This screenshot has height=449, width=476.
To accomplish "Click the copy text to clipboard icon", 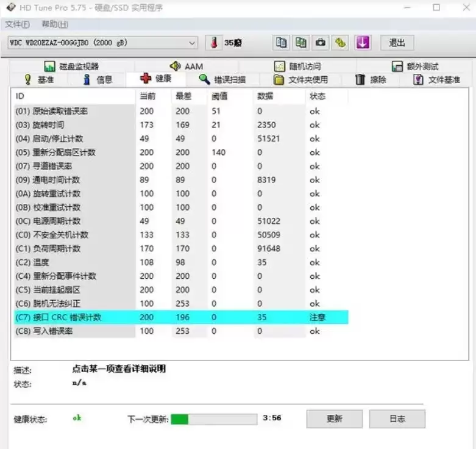I will pyautogui.click(x=281, y=43).
